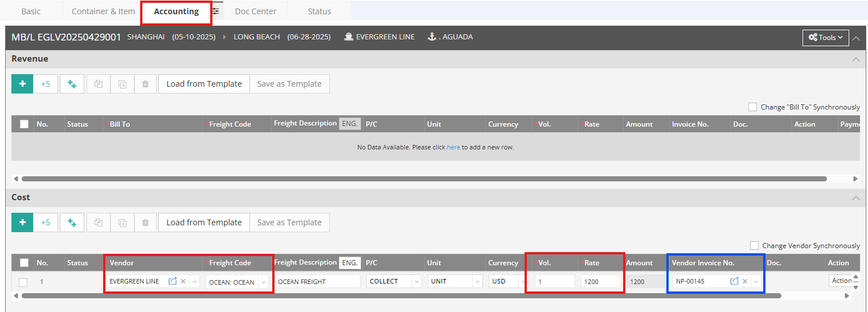The width and height of the screenshot is (868, 312).
Task: Select cost row 1 checkbox
Action: (23, 282)
